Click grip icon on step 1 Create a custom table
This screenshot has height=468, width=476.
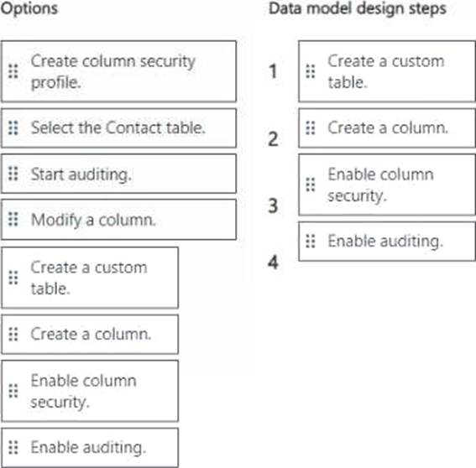tap(311, 71)
